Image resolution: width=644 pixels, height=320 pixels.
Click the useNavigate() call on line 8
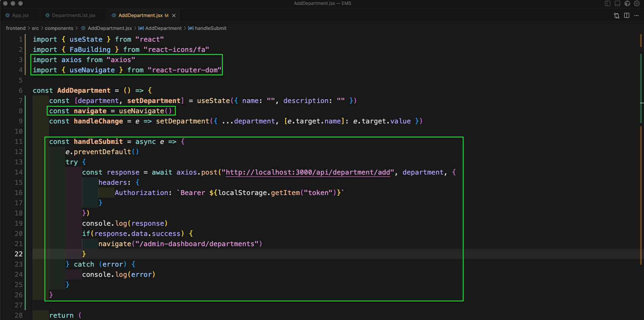tap(145, 111)
